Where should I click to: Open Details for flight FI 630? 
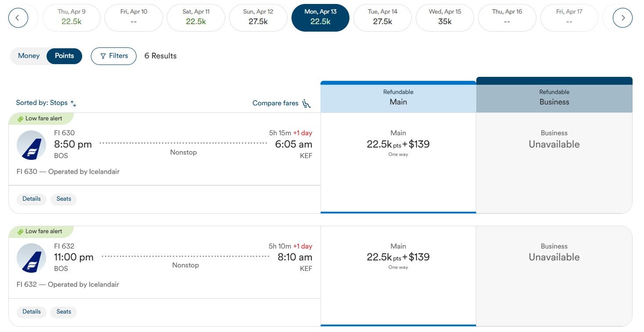(31, 198)
